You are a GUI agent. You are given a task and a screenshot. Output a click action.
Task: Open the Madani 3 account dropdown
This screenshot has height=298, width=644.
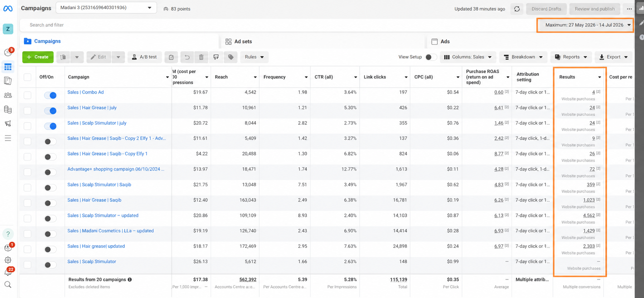(106, 8)
